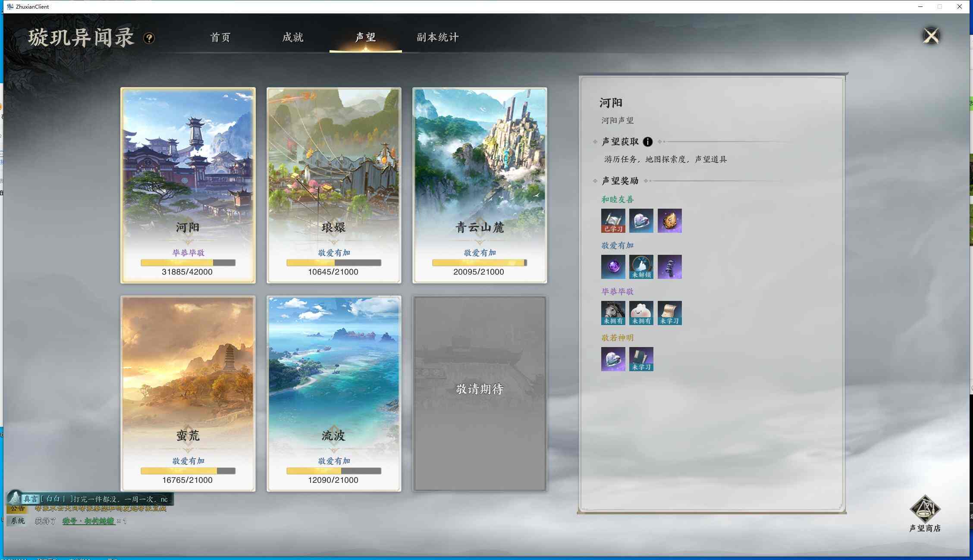Click the 31885/42000 reputation value
Image resolution: width=973 pixels, height=560 pixels.
point(187,272)
